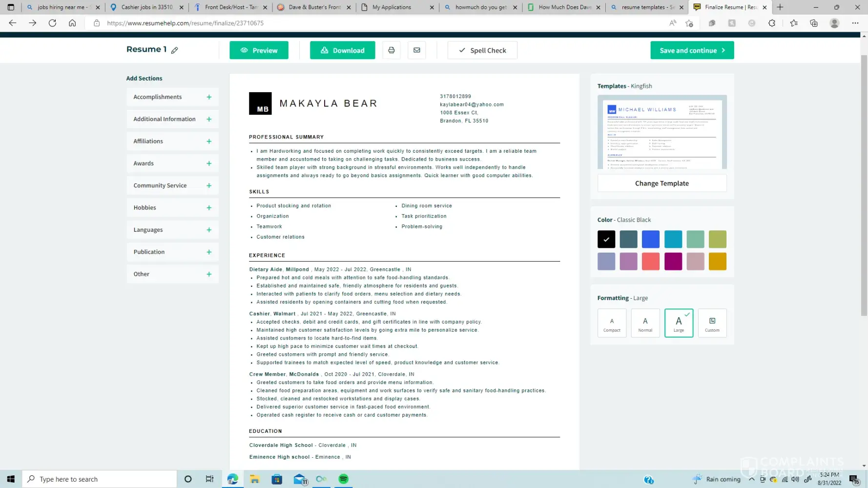Screen dimensions: 868x488
Task: Click the Education heading in the resume
Action: point(266,431)
